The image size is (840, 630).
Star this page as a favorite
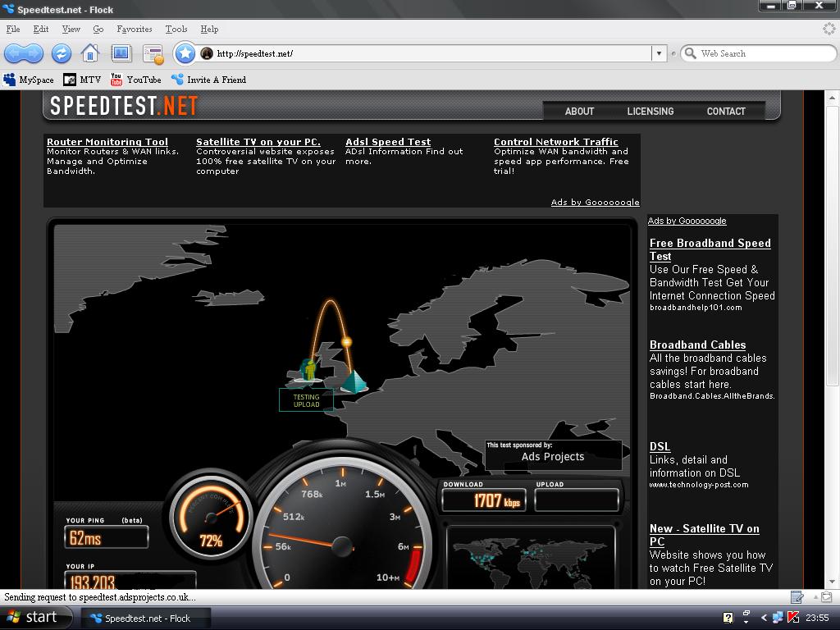tap(185, 53)
